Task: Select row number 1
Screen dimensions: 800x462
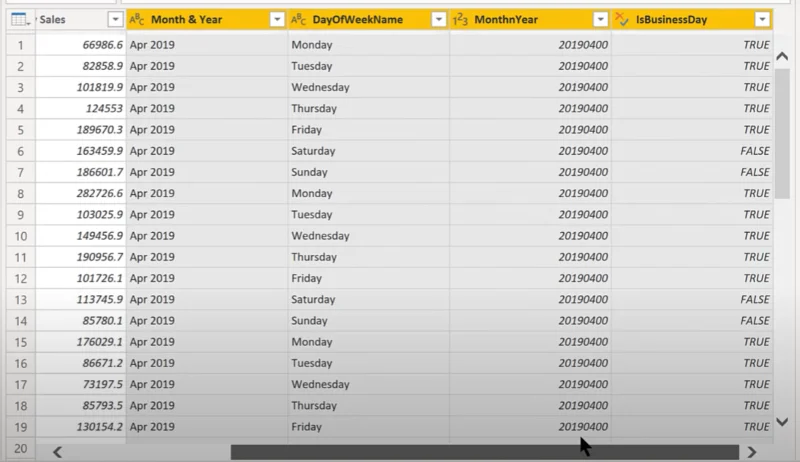Action: coord(20,45)
